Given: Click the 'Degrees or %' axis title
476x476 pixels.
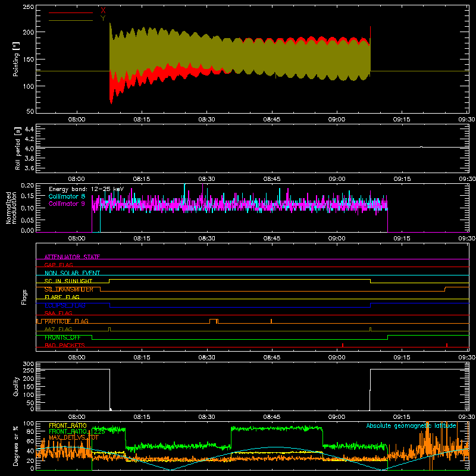Looking at the screenshot, I should 16,446.
